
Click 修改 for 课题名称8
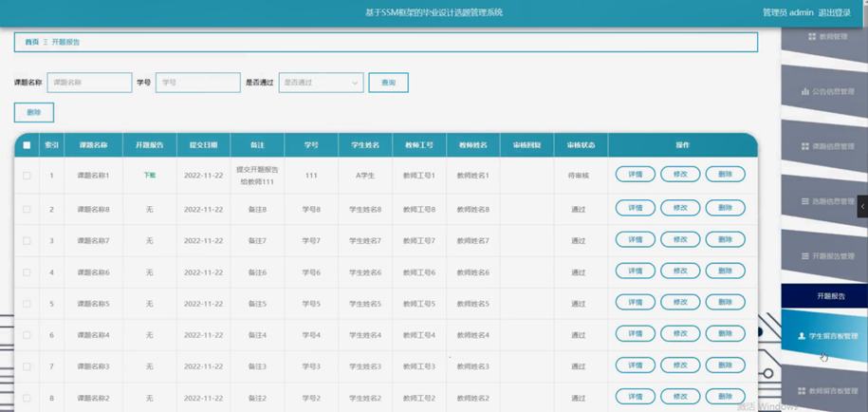(x=680, y=208)
